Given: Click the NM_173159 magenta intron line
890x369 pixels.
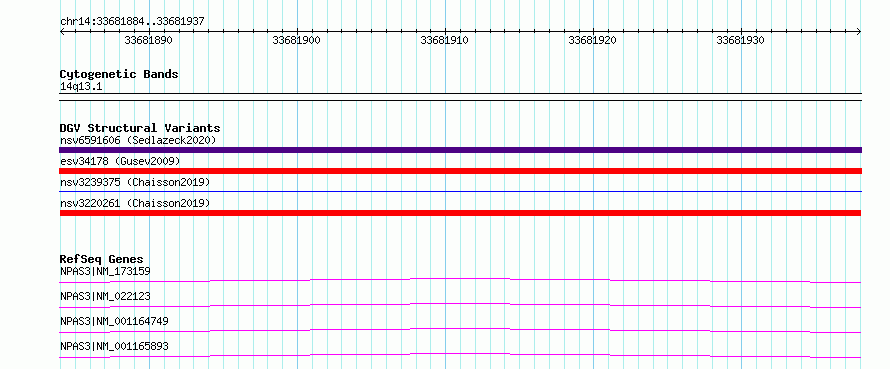Looking at the screenshot, I should 460,279.
